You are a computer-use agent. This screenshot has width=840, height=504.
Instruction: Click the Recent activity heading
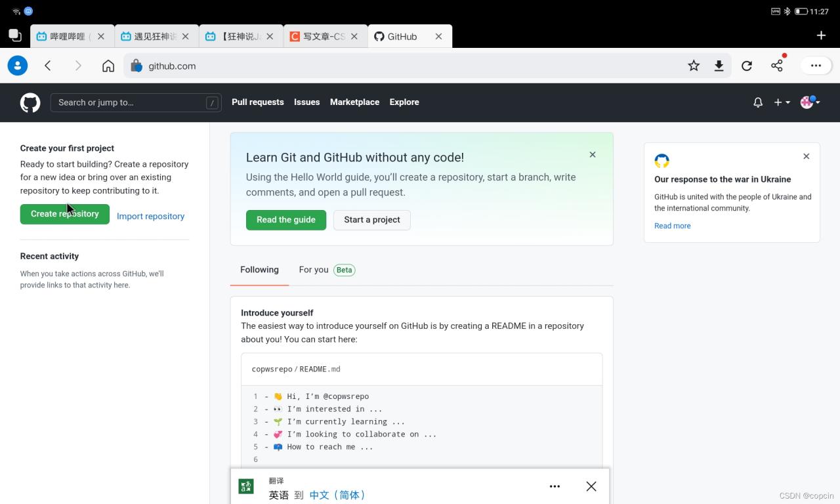coord(49,256)
